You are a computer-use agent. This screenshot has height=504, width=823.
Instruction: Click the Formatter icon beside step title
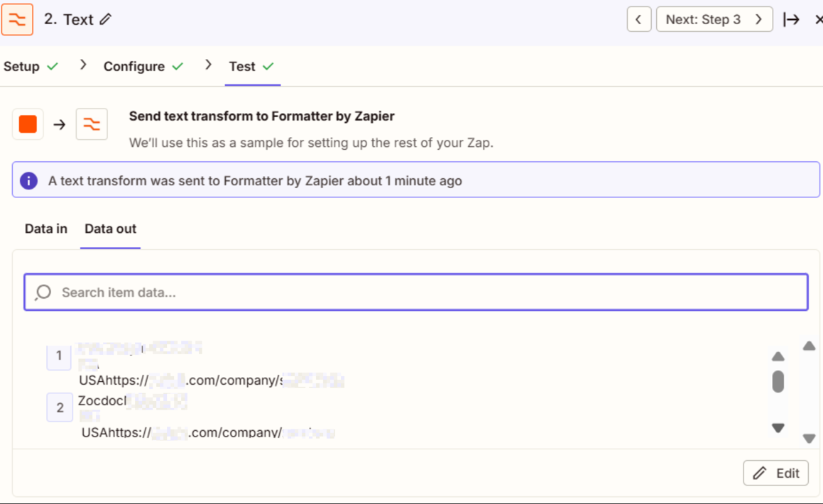tap(17, 19)
